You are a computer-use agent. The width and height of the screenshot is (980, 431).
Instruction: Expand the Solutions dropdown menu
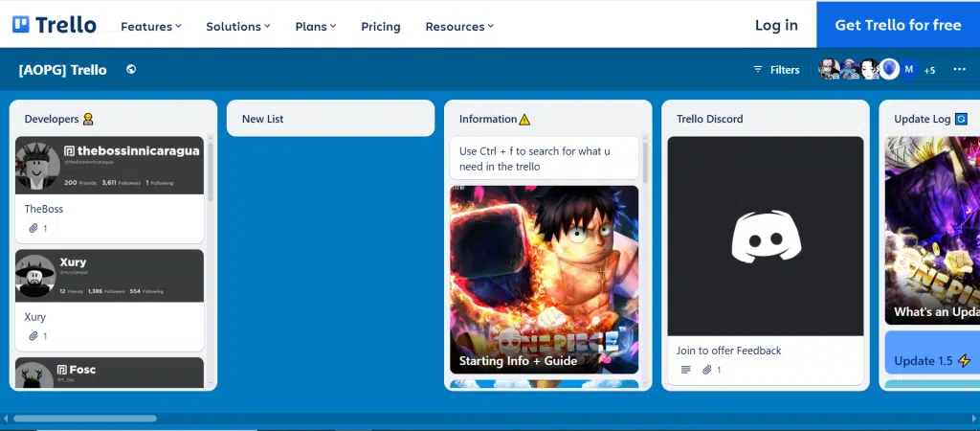237,26
